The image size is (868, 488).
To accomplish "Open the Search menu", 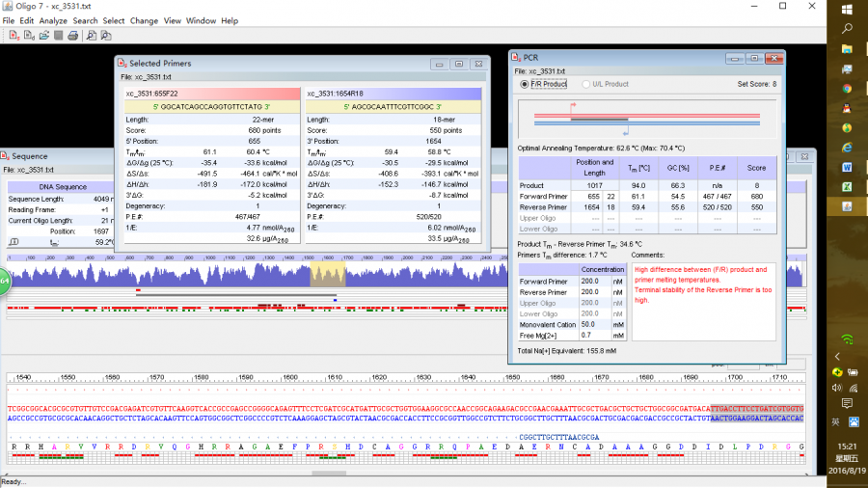I will 85,20.
